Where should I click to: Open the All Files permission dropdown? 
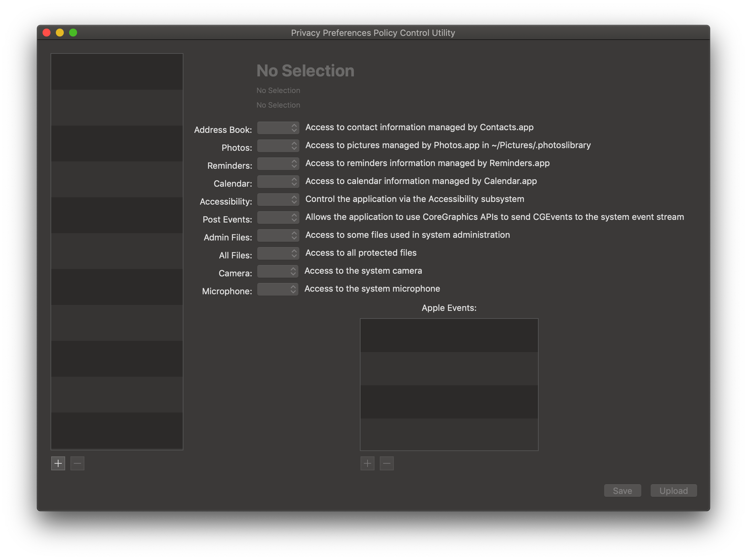278,253
